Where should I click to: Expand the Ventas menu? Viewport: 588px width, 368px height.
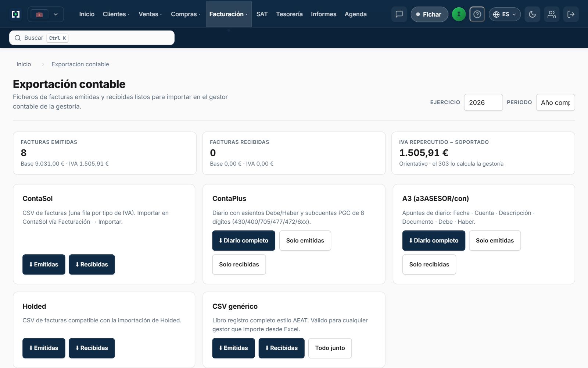click(150, 14)
